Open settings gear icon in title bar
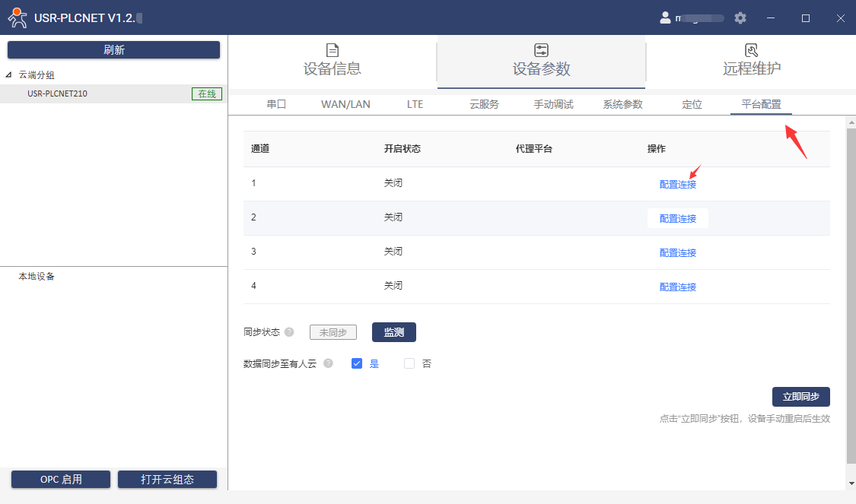Image resolution: width=856 pixels, height=504 pixels. pos(740,17)
